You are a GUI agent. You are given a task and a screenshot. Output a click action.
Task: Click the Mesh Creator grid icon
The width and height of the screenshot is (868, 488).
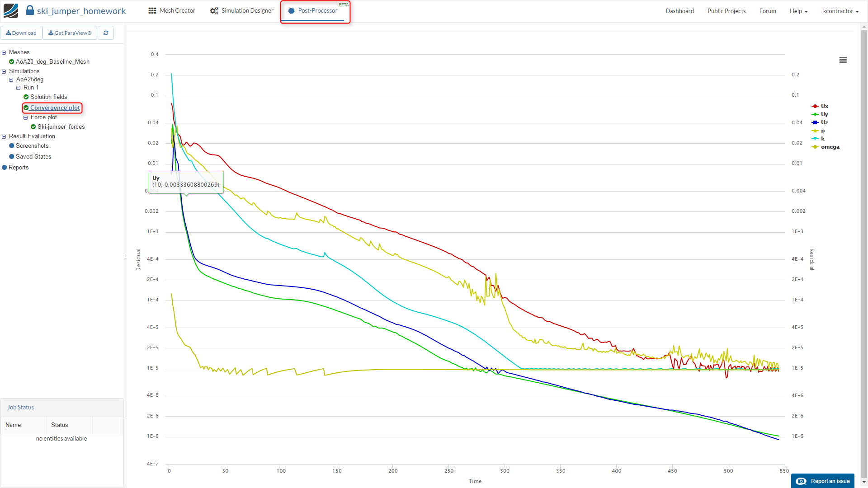pos(152,11)
